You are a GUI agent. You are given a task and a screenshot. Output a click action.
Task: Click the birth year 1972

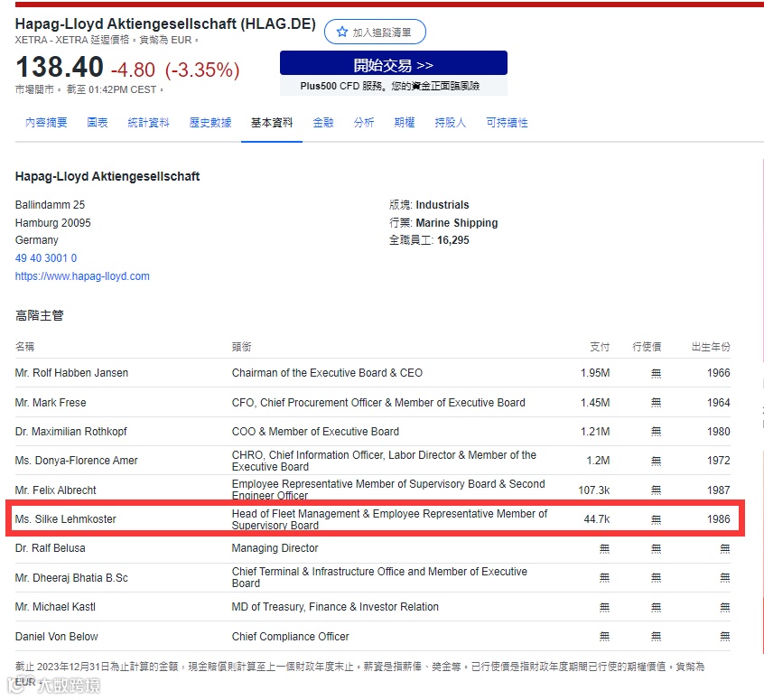tap(719, 460)
